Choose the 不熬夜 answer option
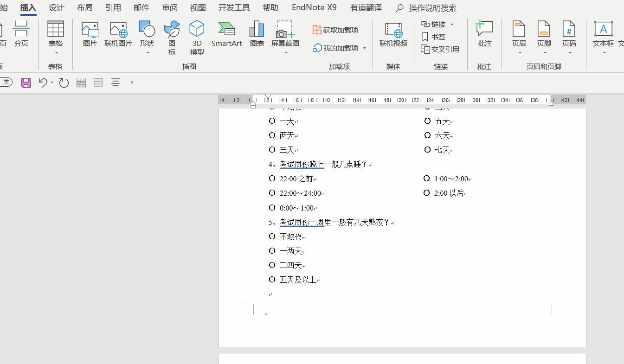 [272, 236]
